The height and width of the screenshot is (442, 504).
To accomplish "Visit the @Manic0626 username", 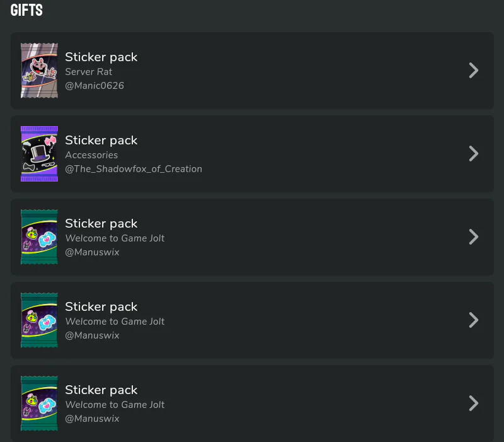I will [94, 86].
